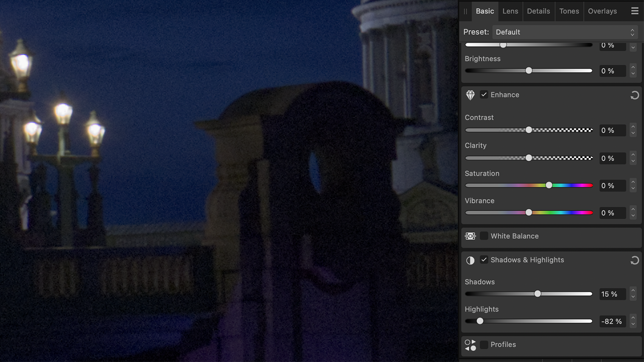Click the partially hidden top slider handle
Viewport: 644px width, 362px height.
pos(503,45)
